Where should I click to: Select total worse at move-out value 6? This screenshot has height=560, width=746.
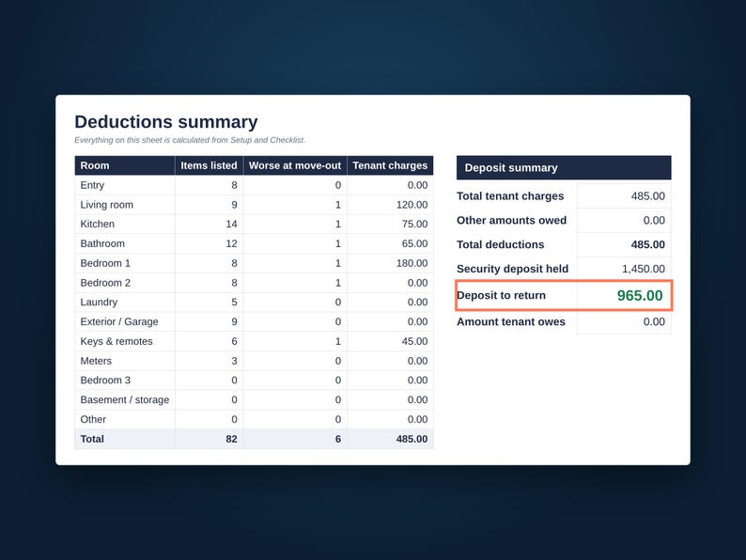pos(338,439)
